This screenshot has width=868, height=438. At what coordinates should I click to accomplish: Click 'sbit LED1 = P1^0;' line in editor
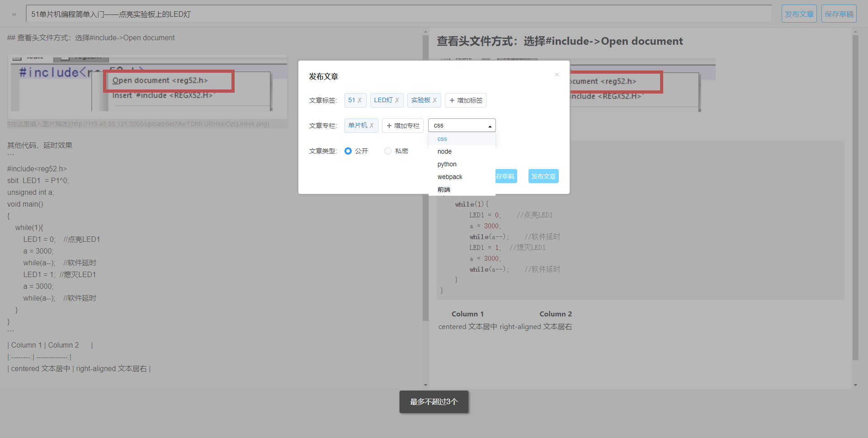(x=38, y=180)
